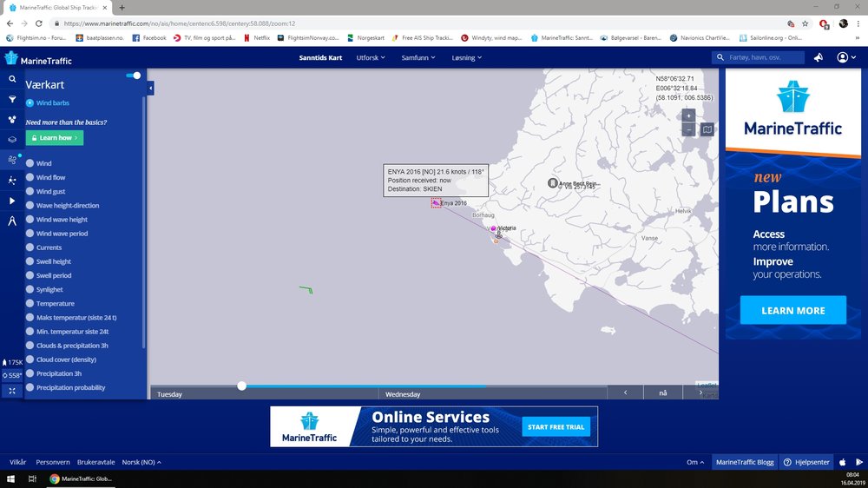Open the map type selector icon
This screenshot has width=868, height=488.
(x=707, y=129)
